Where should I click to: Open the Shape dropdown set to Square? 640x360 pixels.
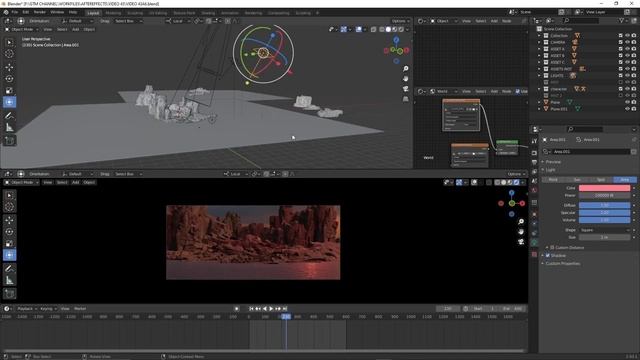coord(604,230)
